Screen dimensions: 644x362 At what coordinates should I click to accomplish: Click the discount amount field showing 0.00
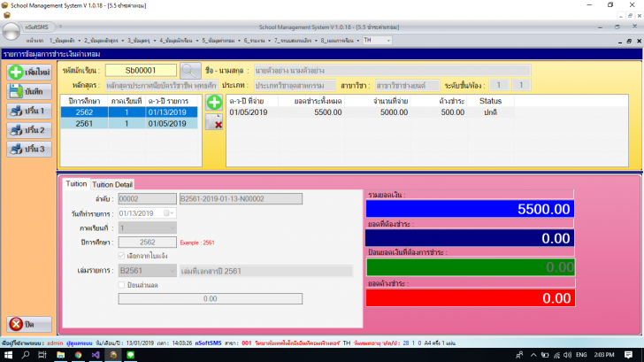click(x=211, y=299)
